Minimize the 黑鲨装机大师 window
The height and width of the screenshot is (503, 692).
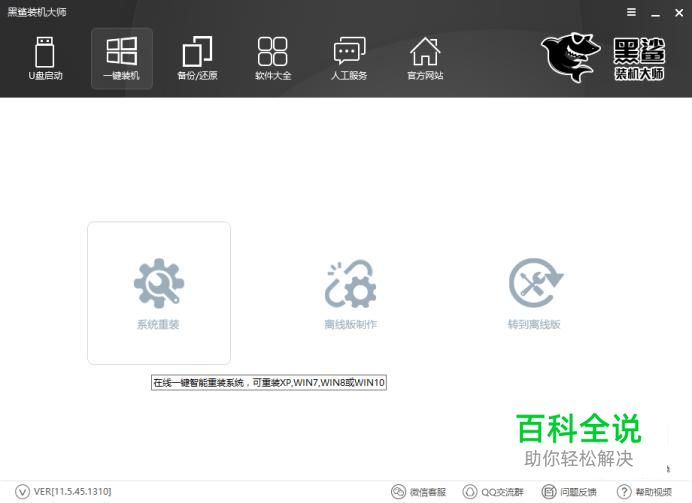pos(655,13)
